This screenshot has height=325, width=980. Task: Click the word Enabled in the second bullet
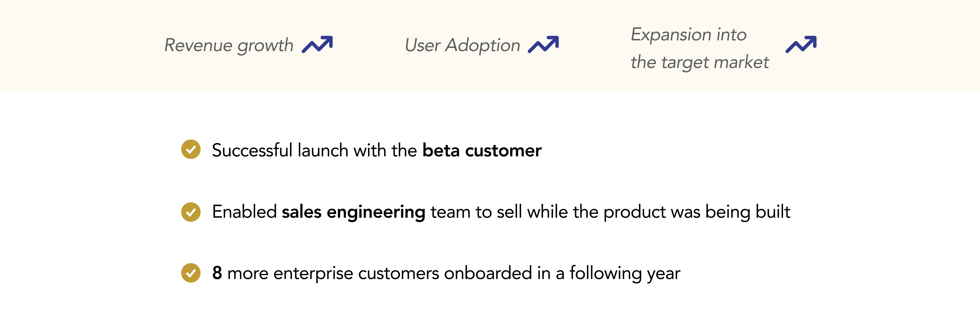click(244, 212)
